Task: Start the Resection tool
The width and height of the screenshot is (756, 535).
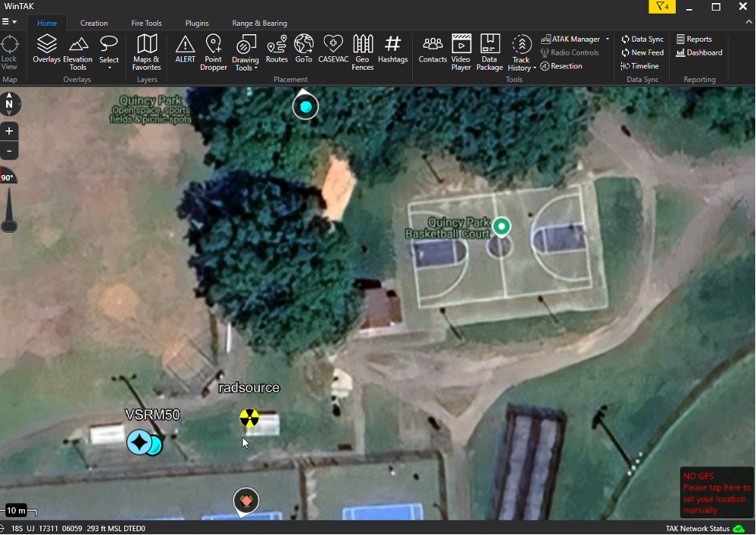Action: pos(561,66)
